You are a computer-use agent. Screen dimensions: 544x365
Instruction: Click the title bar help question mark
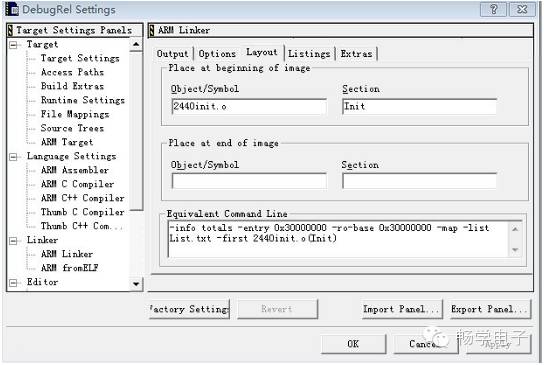tap(493, 9)
